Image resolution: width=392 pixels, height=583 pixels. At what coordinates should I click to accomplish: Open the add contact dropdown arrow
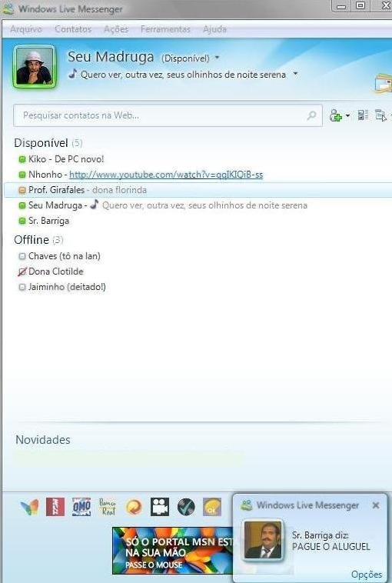[x=347, y=115]
